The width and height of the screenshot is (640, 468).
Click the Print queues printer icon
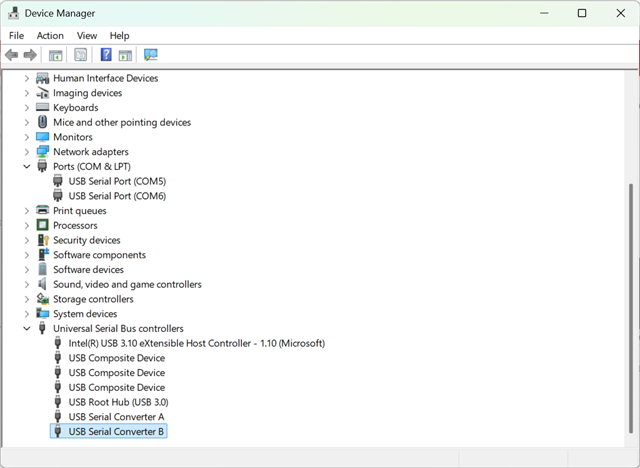[42, 210]
